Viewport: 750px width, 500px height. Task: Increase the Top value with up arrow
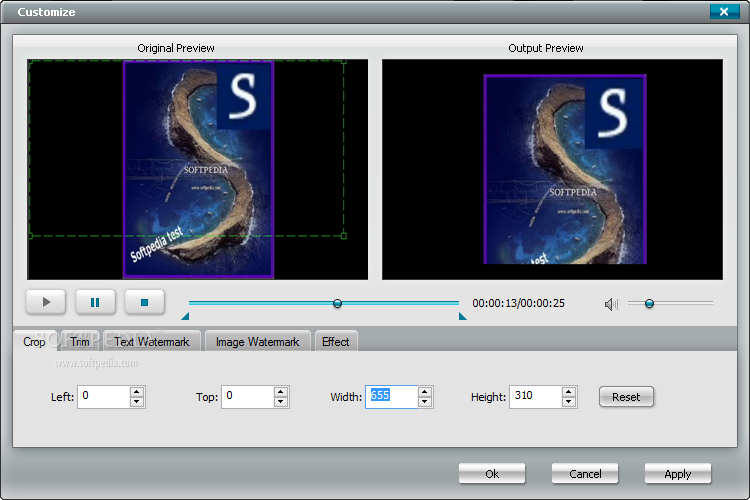[x=281, y=391]
